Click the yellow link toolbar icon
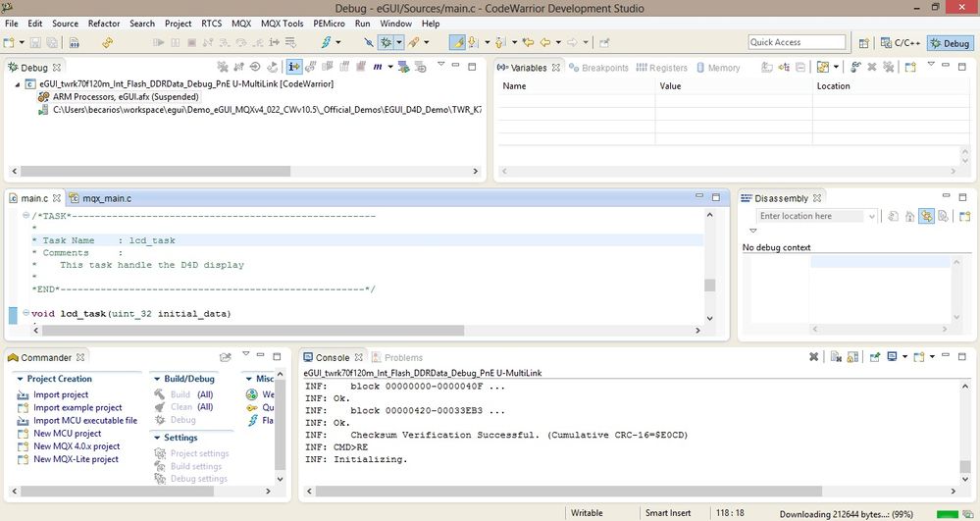 [108, 42]
